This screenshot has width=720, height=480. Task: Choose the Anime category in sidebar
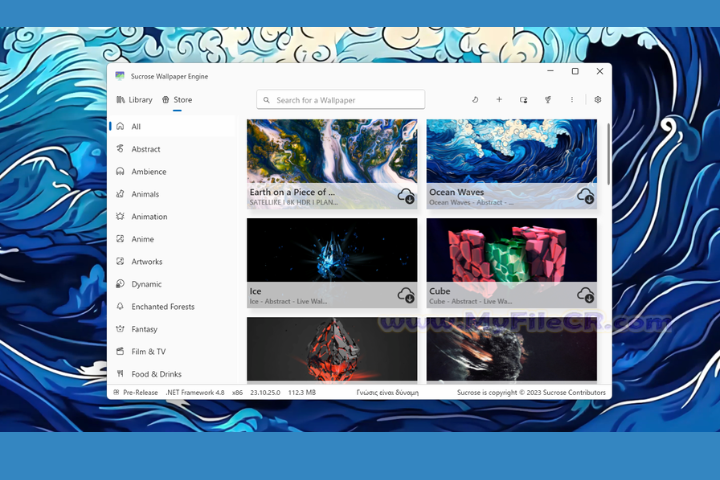142,239
